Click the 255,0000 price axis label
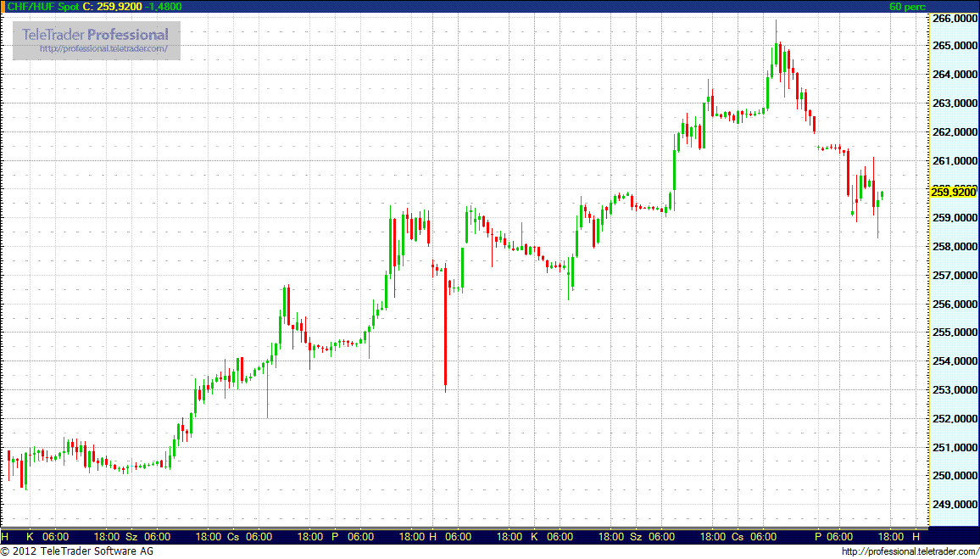 (x=954, y=332)
